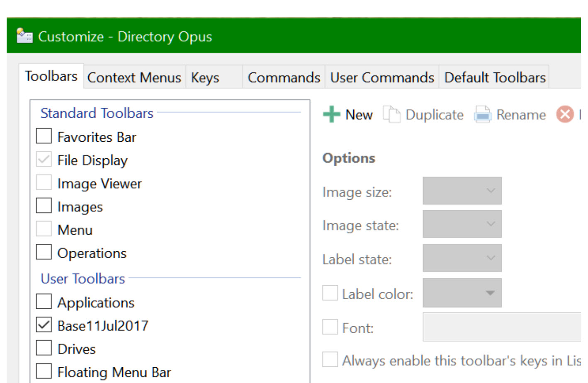Switch to the Default Toolbars tab

tap(495, 78)
